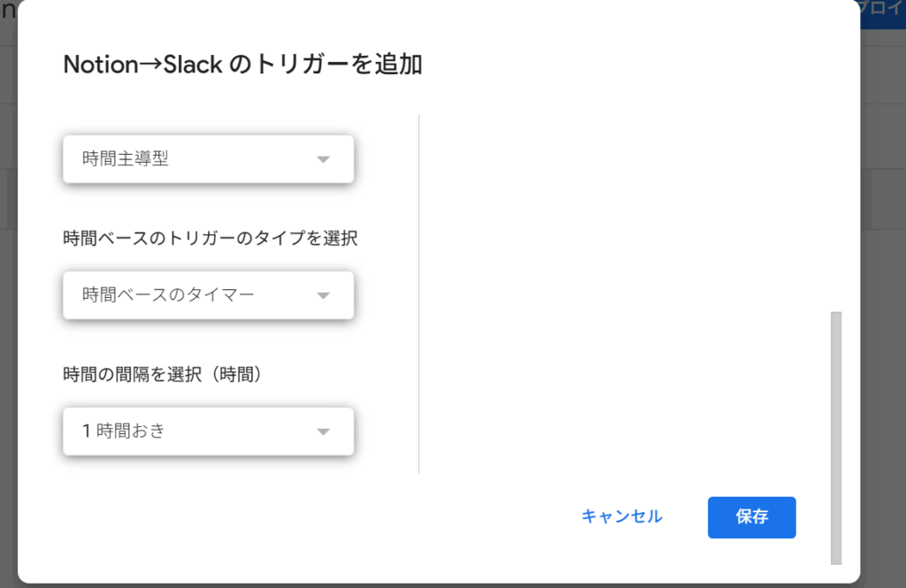Select the 1 時間おき text in the combo box

pyautogui.click(x=124, y=431)
